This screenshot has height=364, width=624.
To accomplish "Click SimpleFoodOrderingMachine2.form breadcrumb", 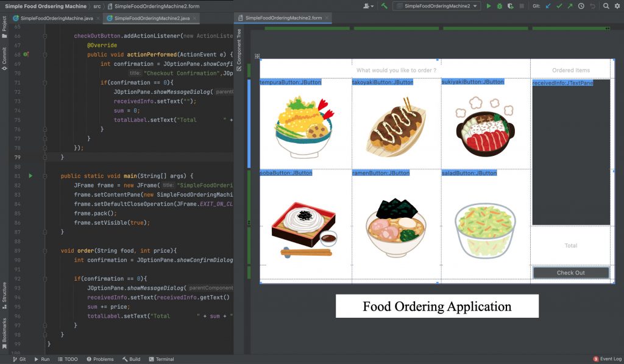I will (x=154, y=6).
